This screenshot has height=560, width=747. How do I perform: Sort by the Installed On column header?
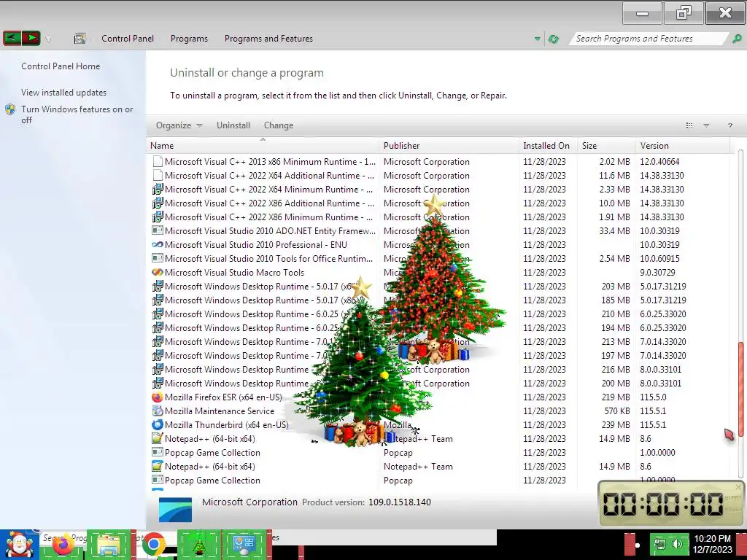[x=549, y=146]
